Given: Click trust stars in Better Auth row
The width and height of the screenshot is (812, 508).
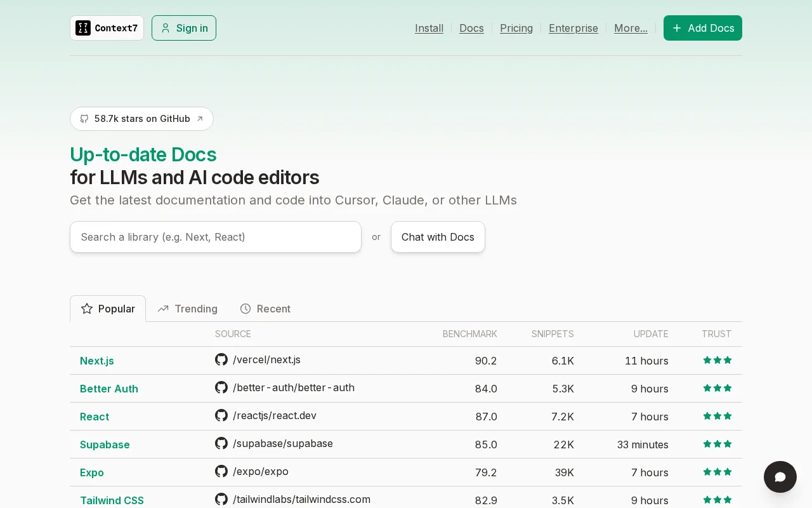Looking at the screenshot, I should (x=717, y=388).
